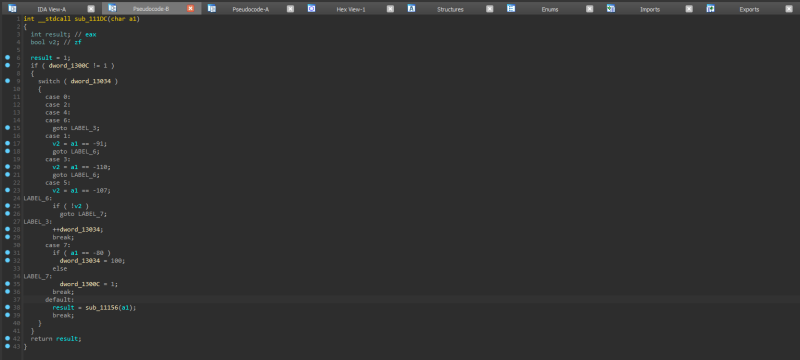Image resolution: width=800 pixels, height=360 pixels.
Task: Close the Pseudocode-B tab with red X
Action: tap(190, 9)
